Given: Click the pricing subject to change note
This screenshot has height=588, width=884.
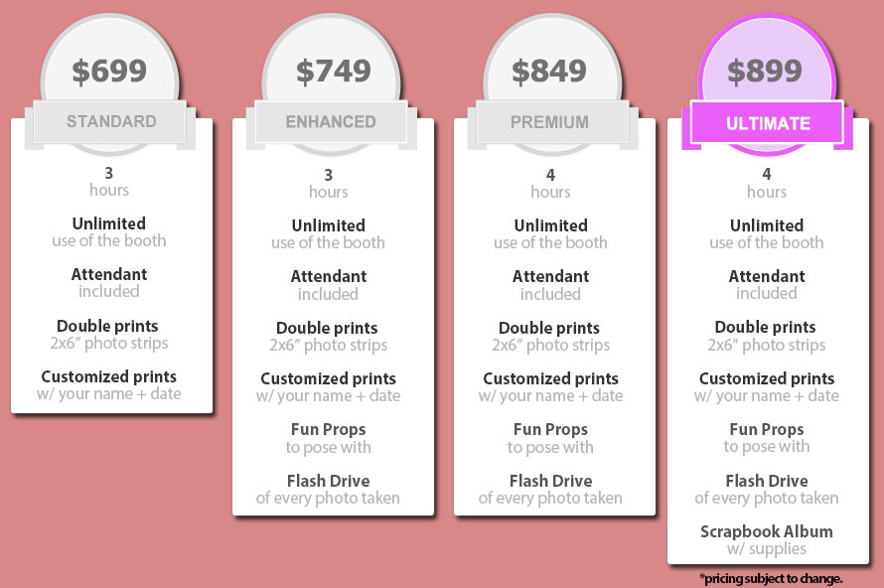Looking at the screenshot, I should tap(771, 577).
